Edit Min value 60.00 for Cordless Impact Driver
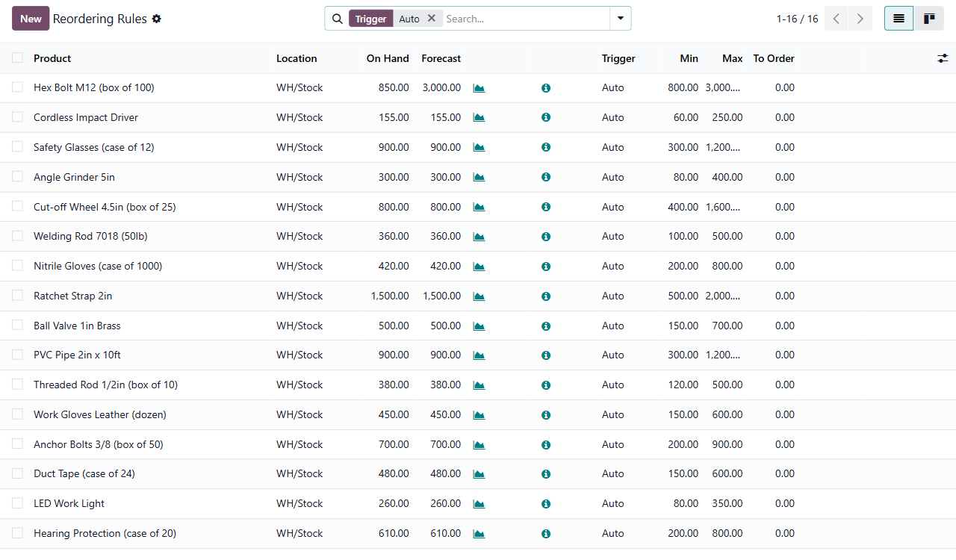Image resolution: width=956 pixels, height=560 pixels. [686, 118]
